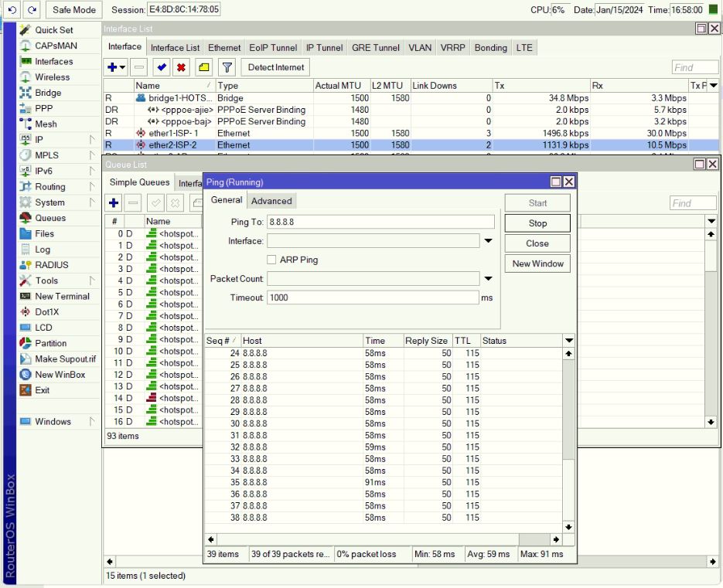Image resolution: width=723 pixels, height=588 pixels.
Task: Expand the IP submenu
Action: tap(92, 140)
